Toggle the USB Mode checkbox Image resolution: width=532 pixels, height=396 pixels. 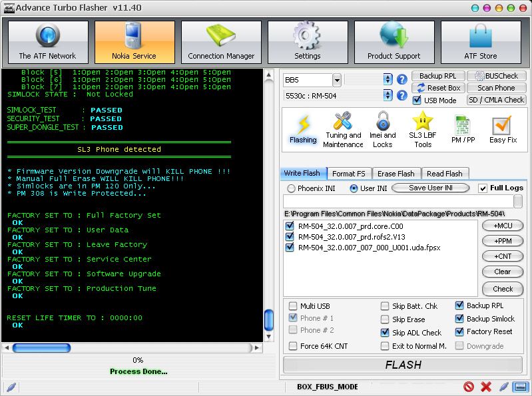click(x=417, y=100)
